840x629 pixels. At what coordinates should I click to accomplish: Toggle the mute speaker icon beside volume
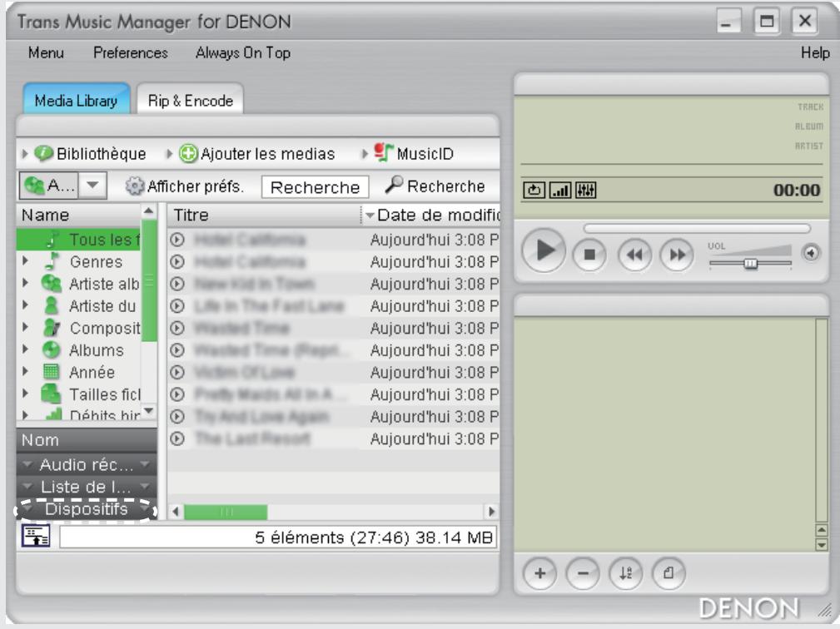coord(811,253)
